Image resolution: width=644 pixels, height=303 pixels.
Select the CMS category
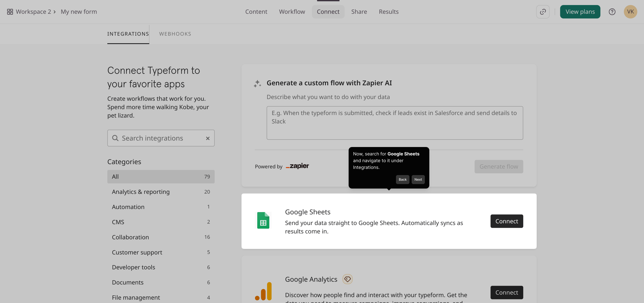[161, 222]
